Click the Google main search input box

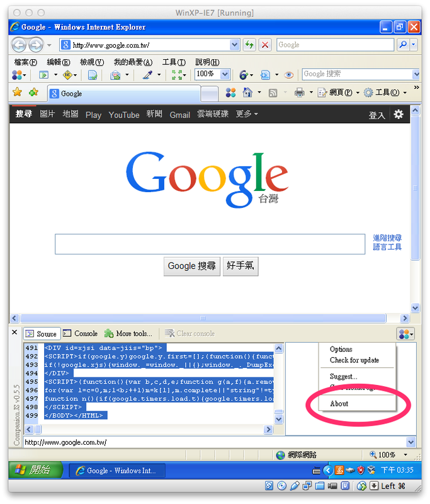click(x=210, y=244)
